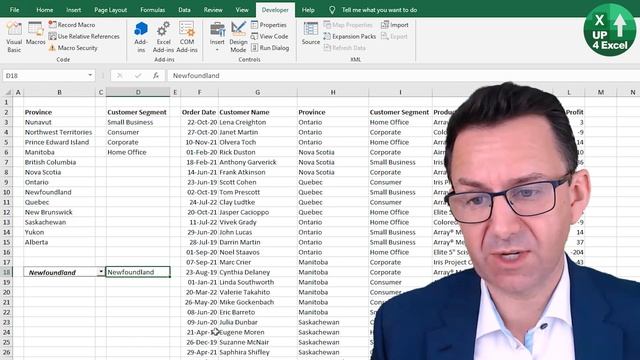Viewport: 640px width, 360px height.
Task: Click the Name Box showing D18
Action: [x=45, y=76]
